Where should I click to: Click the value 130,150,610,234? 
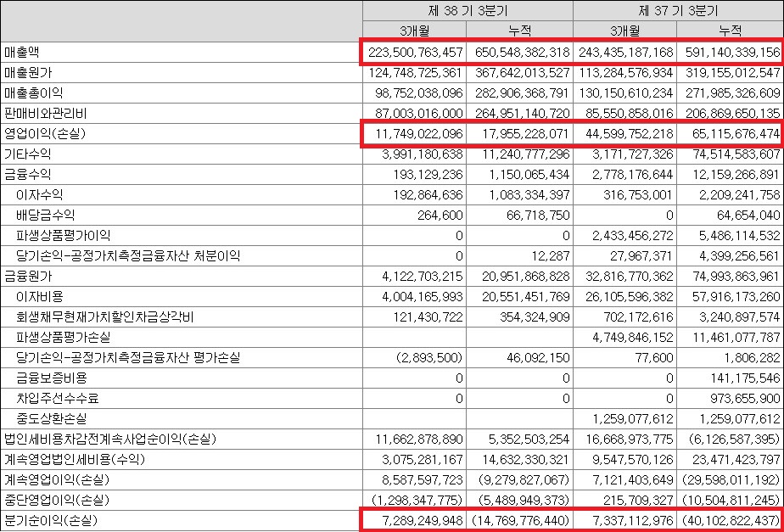[625, 93]
